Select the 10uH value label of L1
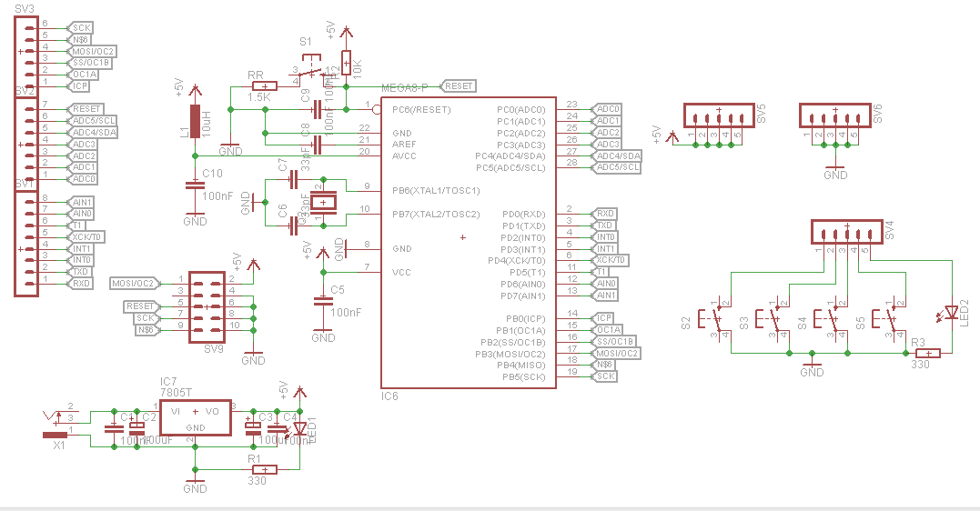 coord(207,123)
